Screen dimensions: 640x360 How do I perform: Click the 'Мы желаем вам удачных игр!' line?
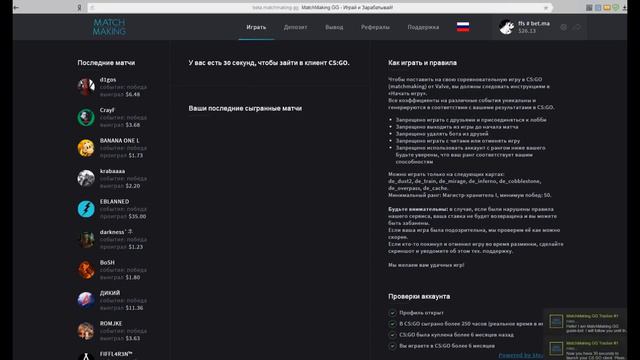[426, 265]
